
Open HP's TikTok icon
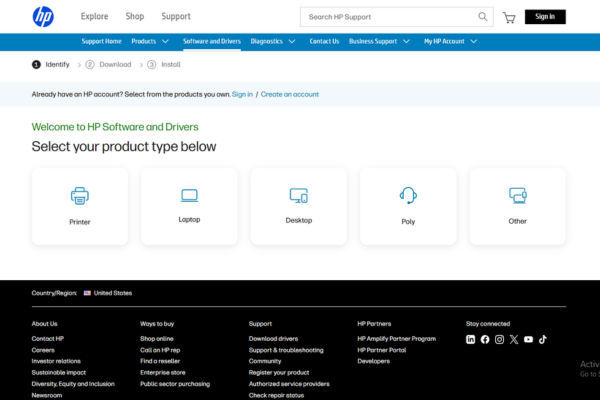pos(543,340)
